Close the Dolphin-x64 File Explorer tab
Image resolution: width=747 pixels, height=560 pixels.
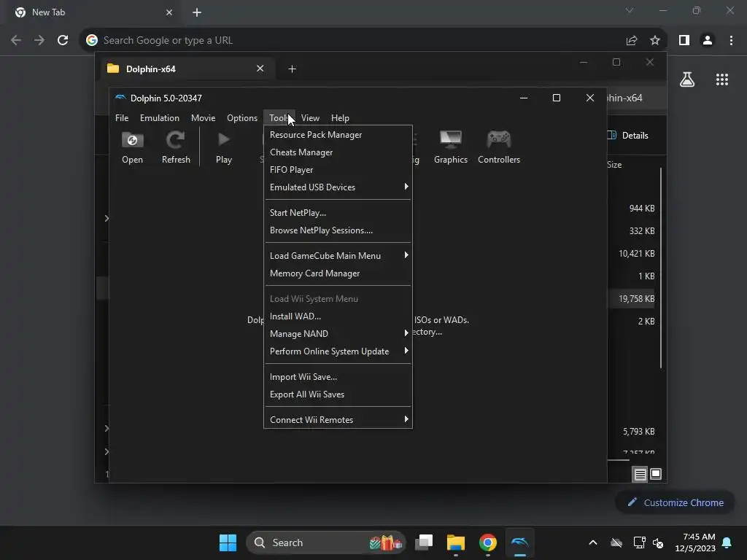(x=260, y=69)
